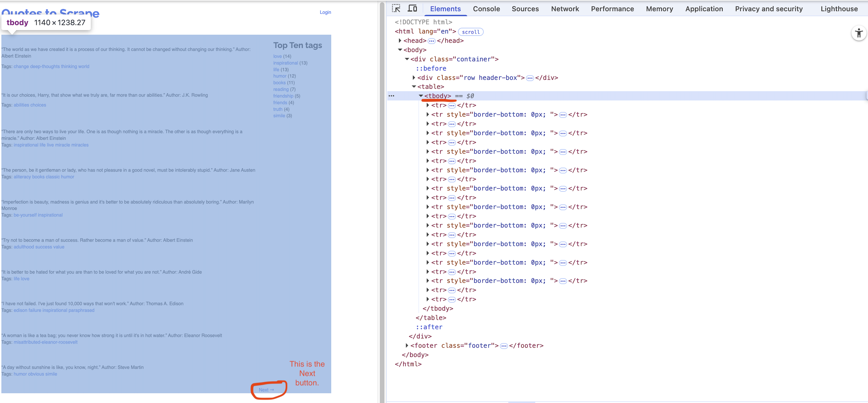Open the inspirational tag in Top Ten tags
This screenshot has height=403, width=868.
click(x=285, y=63)
